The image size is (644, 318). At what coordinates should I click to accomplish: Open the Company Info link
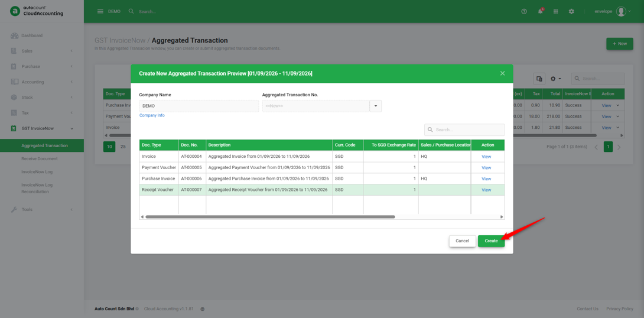[152, 115]
